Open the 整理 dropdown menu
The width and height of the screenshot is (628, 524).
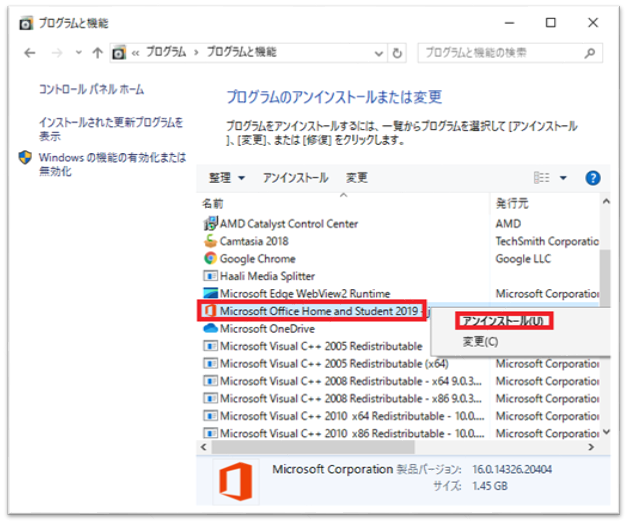pos(226,177)
